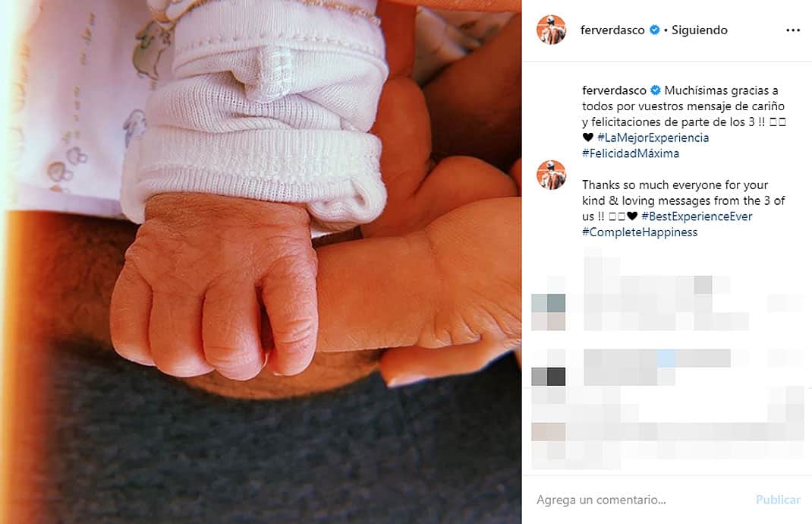
Task: Click verified badge in the caption
Action: [x=656, y=90]
